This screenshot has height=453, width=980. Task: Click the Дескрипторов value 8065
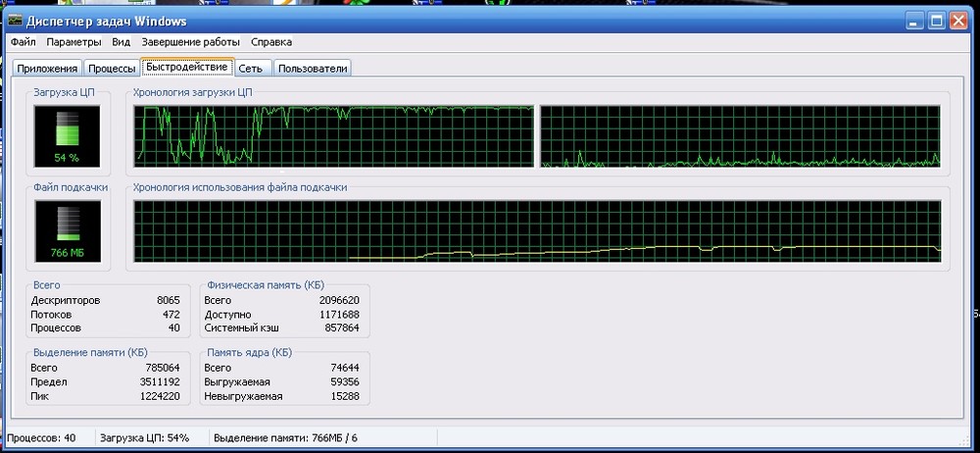tap(169, 300)
